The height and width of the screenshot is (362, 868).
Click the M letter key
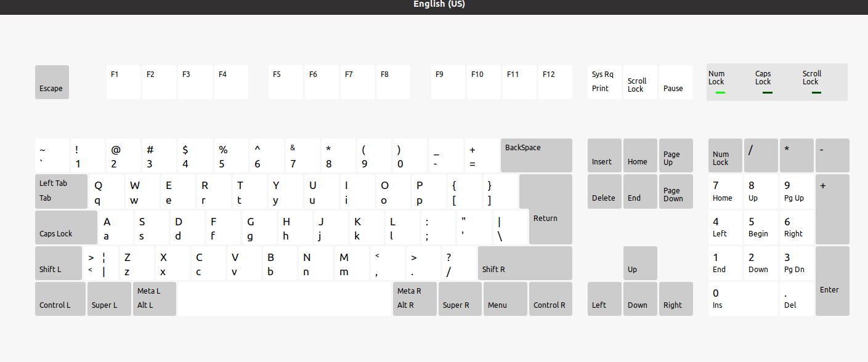[x=352, y=263]
